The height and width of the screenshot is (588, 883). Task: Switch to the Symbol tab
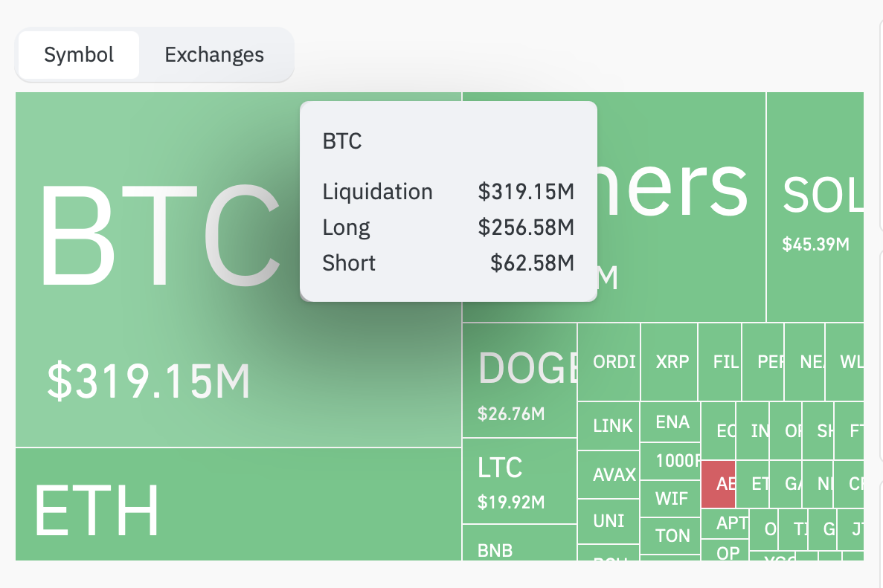(x=79, y=55)
